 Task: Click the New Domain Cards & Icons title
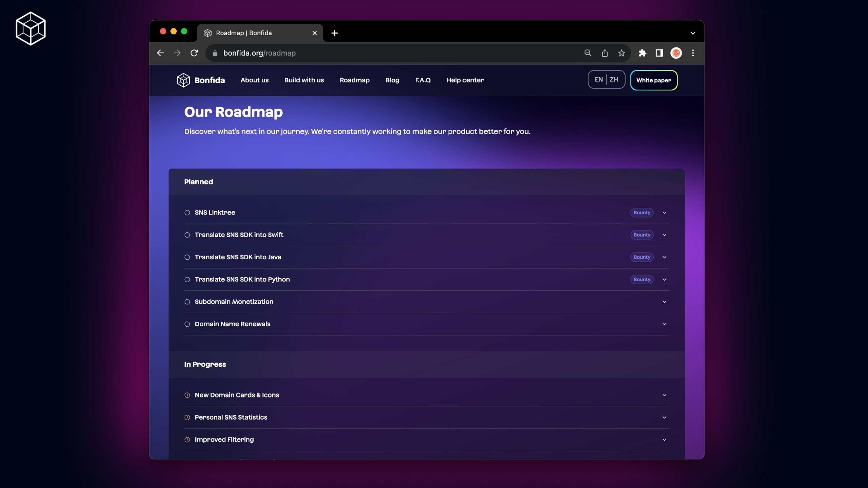click(x=237, y=395)
